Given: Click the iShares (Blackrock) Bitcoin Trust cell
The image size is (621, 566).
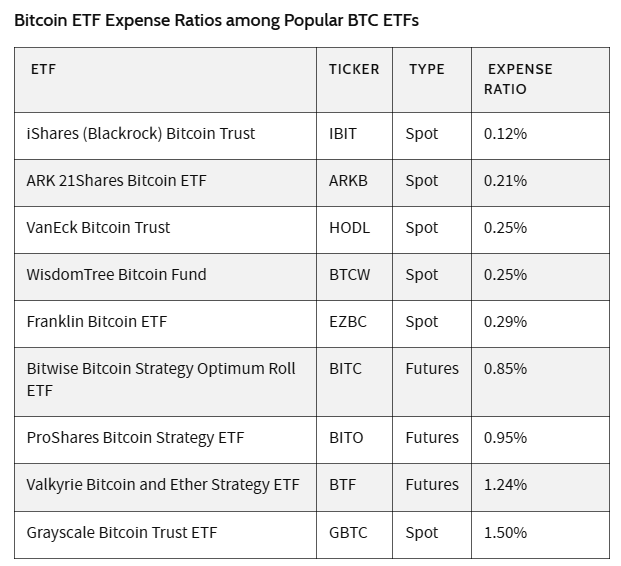Looking at the screenshot, I should 141,134.
